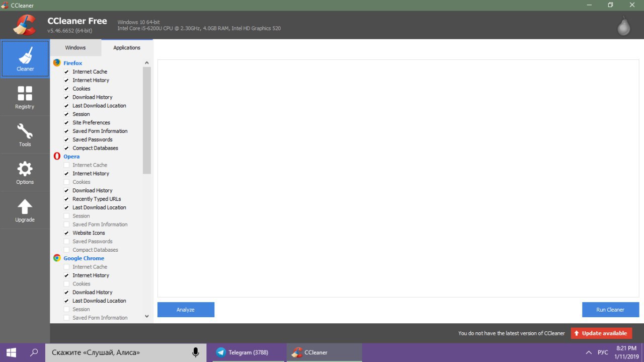Check Opera Session
644x362 pixels.
tap(66, 216)
